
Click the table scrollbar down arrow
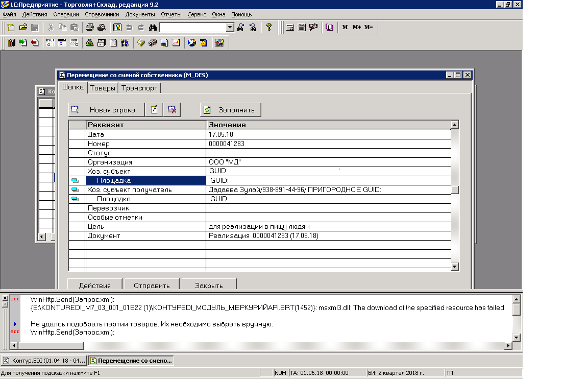pos(454,267)
